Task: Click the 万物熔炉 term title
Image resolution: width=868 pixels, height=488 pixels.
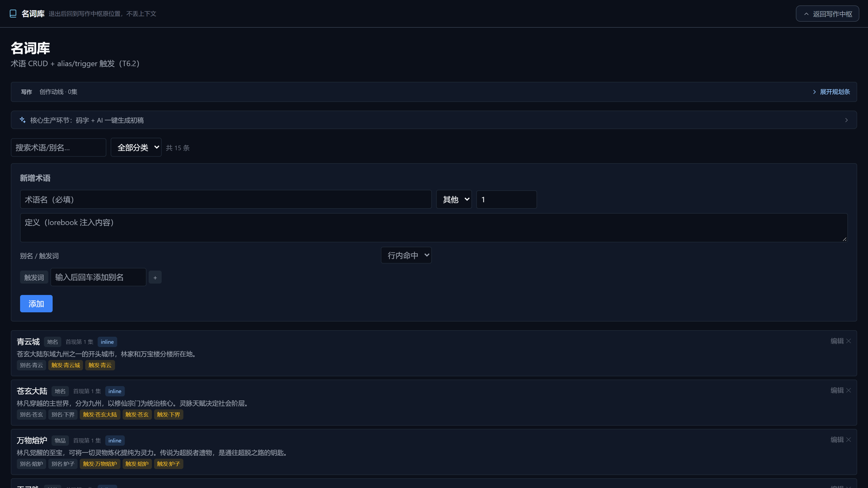Action: click(32, 441)
